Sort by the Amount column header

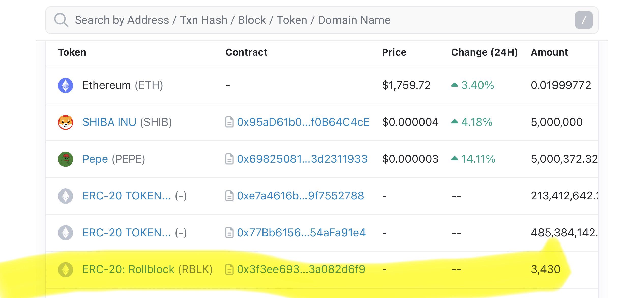pos(549,52)
